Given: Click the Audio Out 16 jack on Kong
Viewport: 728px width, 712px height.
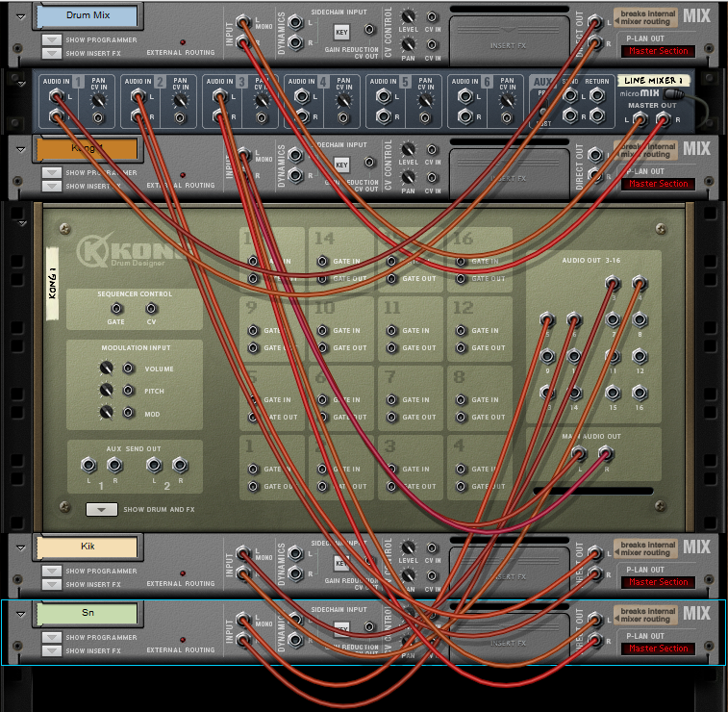Looking at the screenshot, I should [640, 393].
